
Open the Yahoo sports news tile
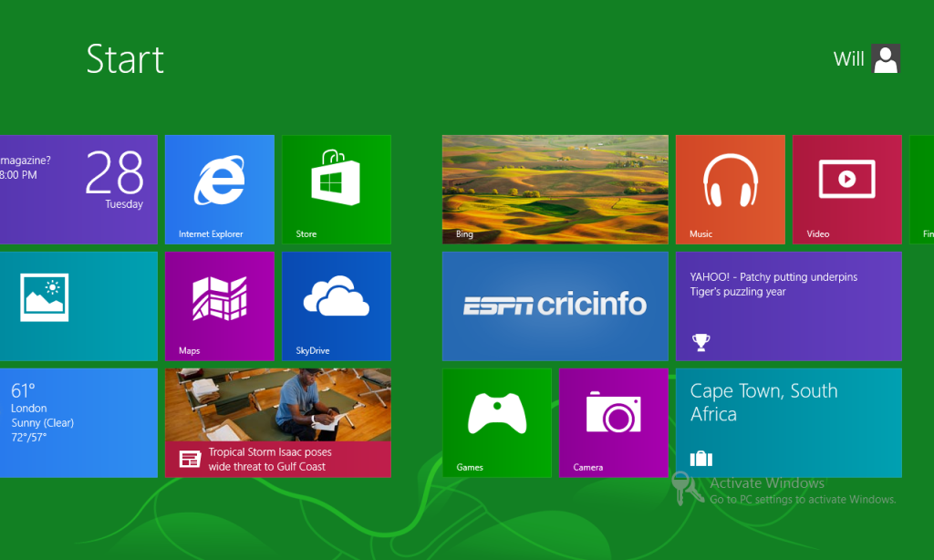pos(789,306)
